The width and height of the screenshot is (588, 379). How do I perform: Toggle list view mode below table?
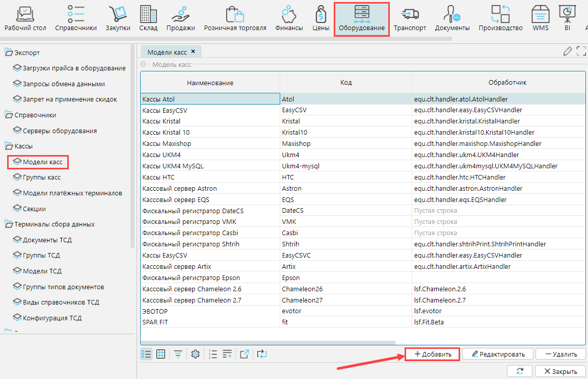coord(146,354)
